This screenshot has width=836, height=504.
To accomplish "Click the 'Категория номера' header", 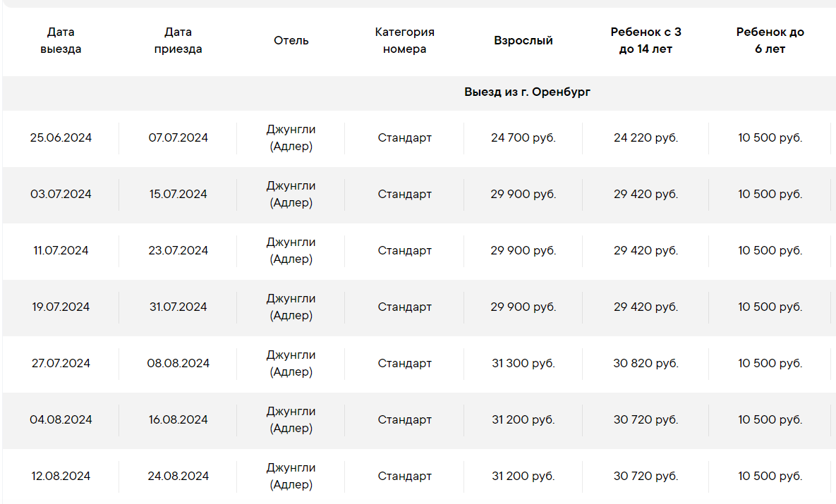I will [x=405, y=40].
